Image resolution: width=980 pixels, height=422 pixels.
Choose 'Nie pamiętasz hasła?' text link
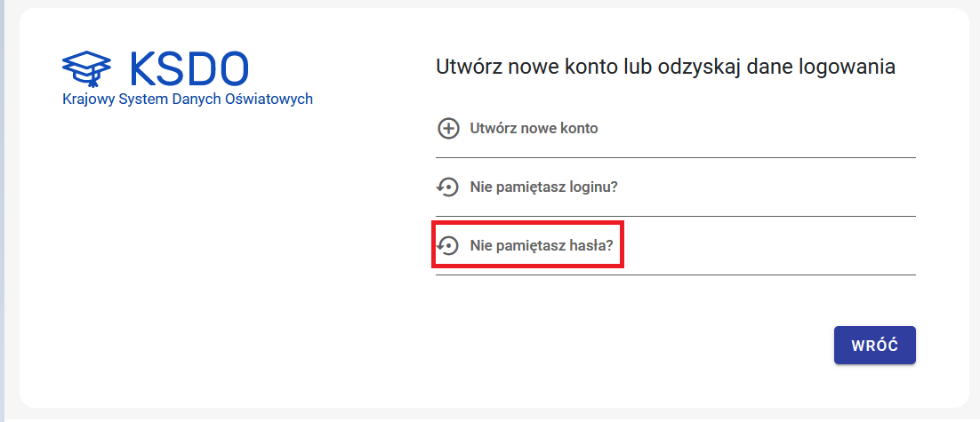(542, 245)
